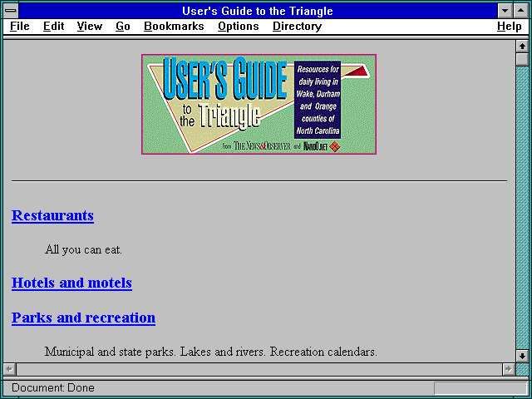Follow the Parks and recreation link

[x=83, y=318]
